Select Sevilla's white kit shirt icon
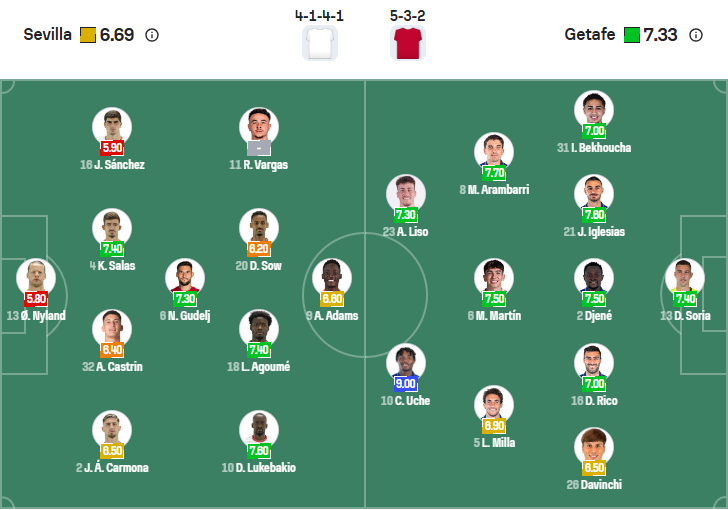Screen dimensions: 728x510 click(320, 44)
